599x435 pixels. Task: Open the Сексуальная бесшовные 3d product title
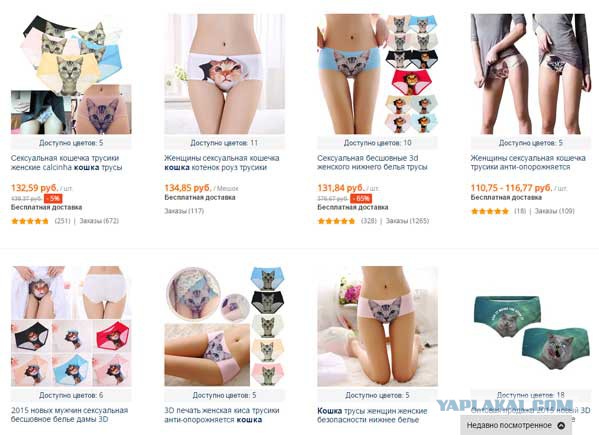(372, 162)
